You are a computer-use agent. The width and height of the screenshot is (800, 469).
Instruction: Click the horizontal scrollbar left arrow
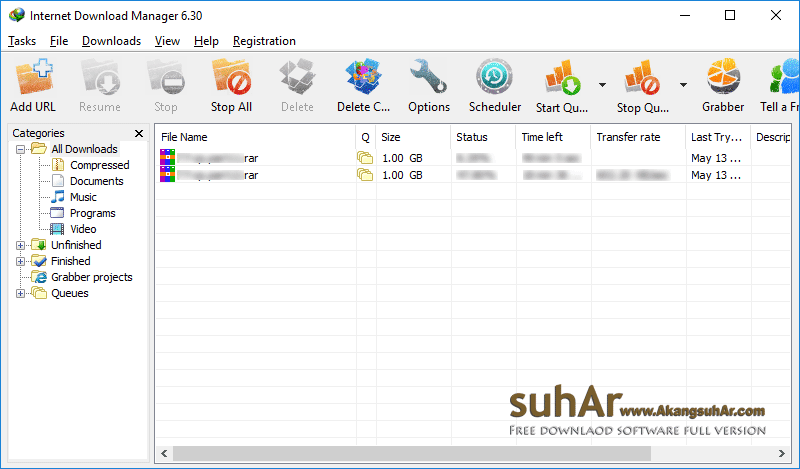164,453
